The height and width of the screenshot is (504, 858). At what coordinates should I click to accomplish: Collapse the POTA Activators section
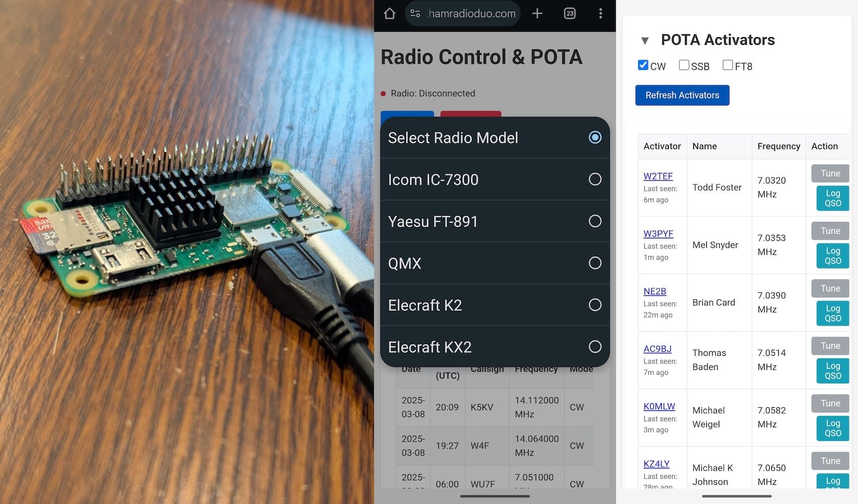pos(645,40)
